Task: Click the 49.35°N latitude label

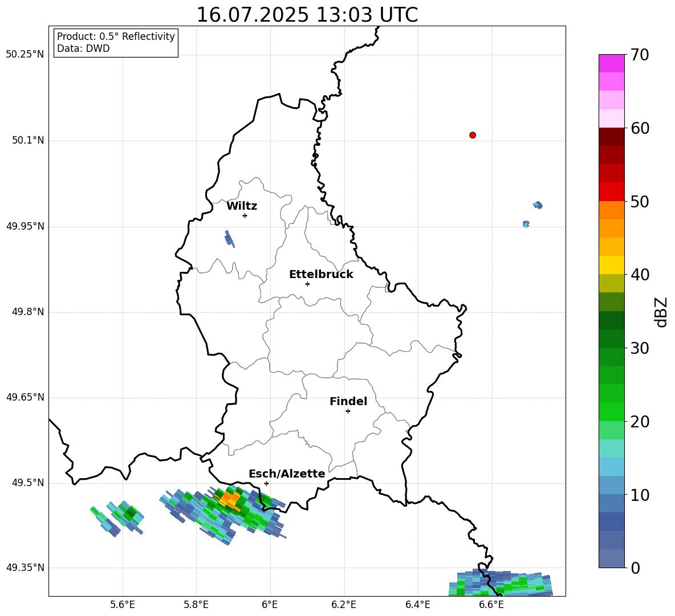Action: coord(25,568)
